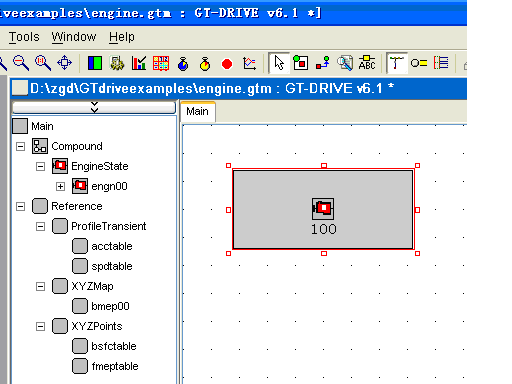
Task: Expand the engn00 tree node
Action: point(60,186)
